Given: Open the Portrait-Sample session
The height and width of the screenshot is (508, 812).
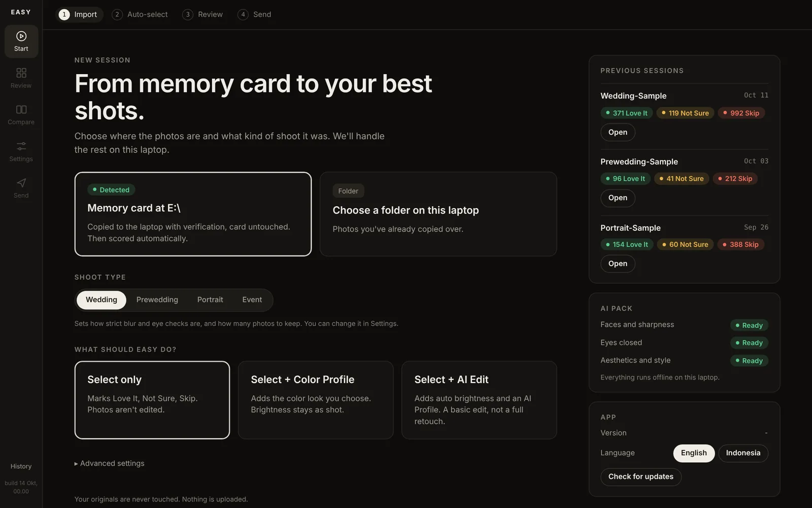Looking at the screenshot, I should (x=618, y=264).
